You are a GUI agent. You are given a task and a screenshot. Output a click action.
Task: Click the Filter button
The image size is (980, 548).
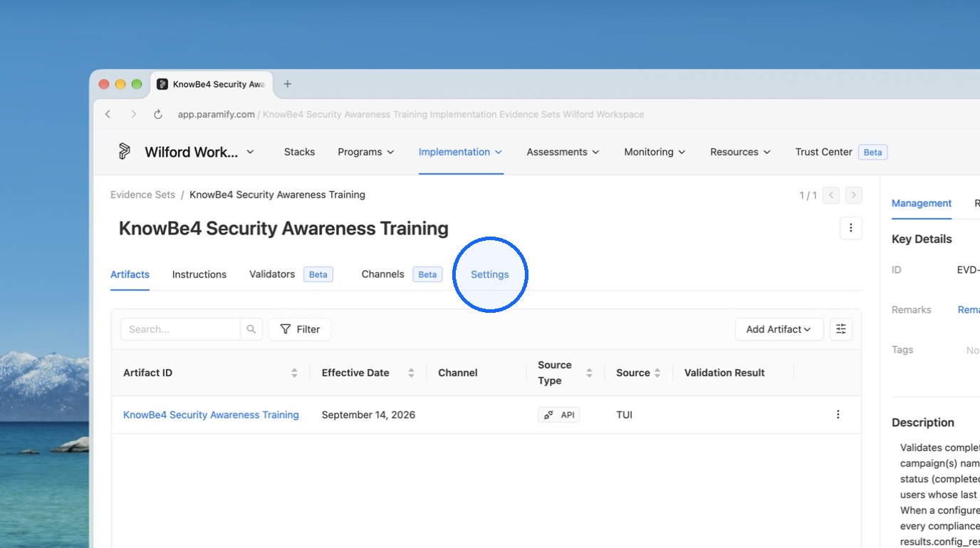click(300, 329)
